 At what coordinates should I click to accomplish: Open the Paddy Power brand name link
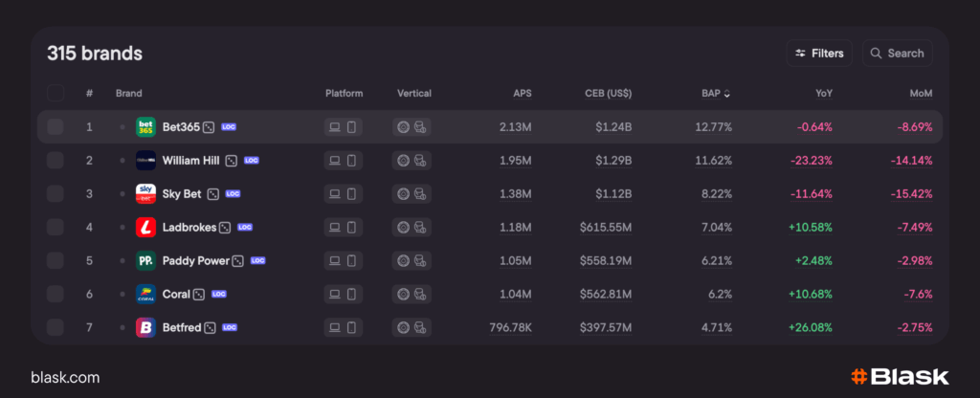(x=196, y=261)
